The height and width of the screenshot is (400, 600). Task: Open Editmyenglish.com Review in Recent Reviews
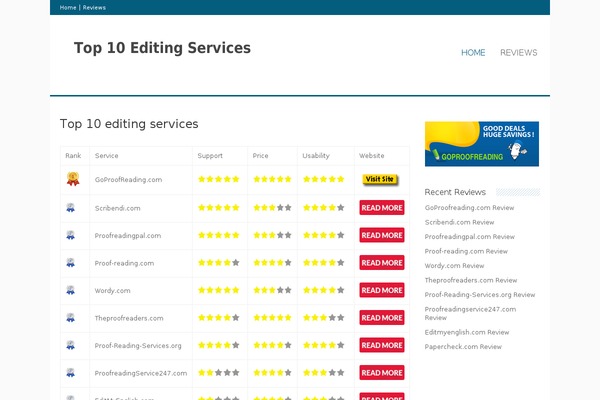coord(467,332)
